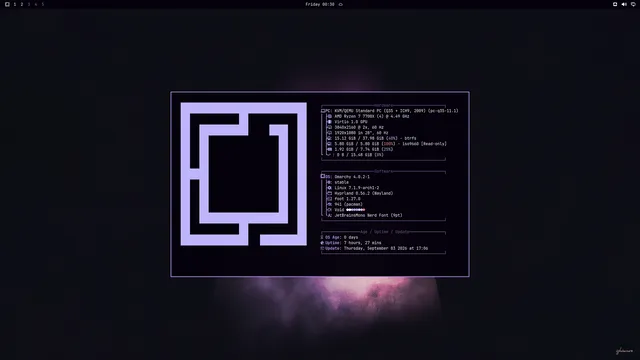Click the Uptime icon

tap(322, 243)
